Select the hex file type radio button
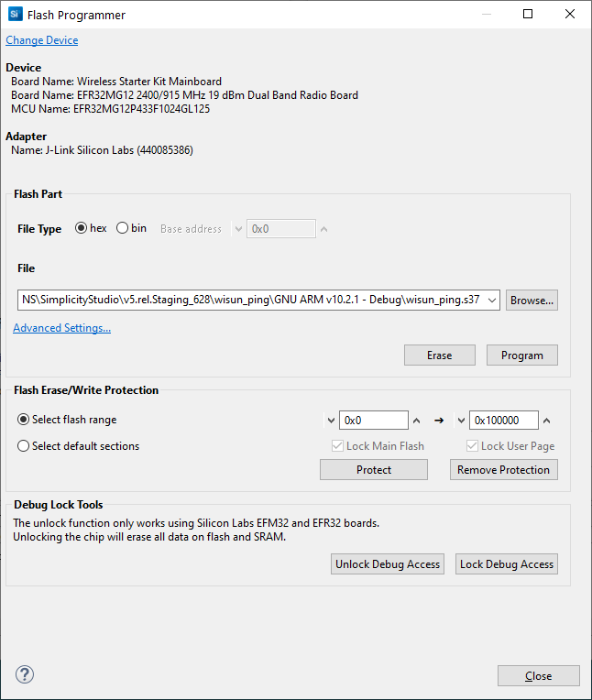This screenshot has height=700, width=592. pyautogui.click(x=81, y=228)
